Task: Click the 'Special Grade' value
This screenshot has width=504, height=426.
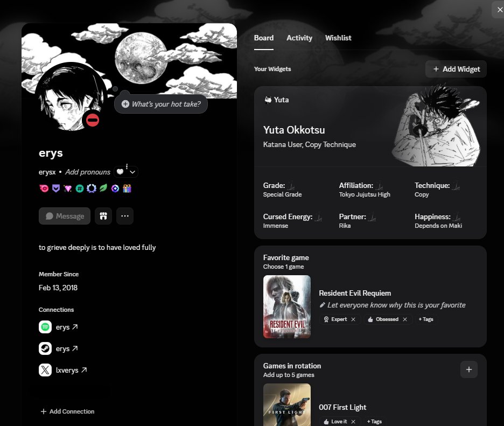Action: pyautogui.click(x=283, y=194)
